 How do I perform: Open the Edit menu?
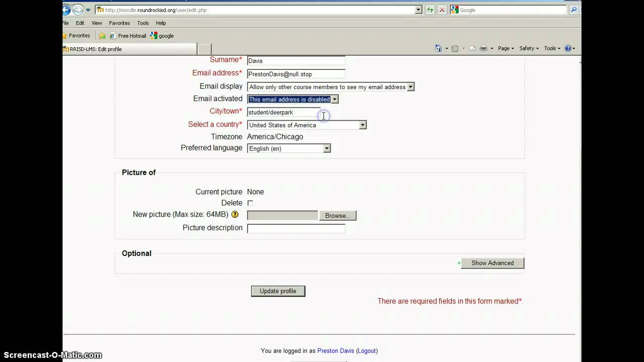[80, 23]
